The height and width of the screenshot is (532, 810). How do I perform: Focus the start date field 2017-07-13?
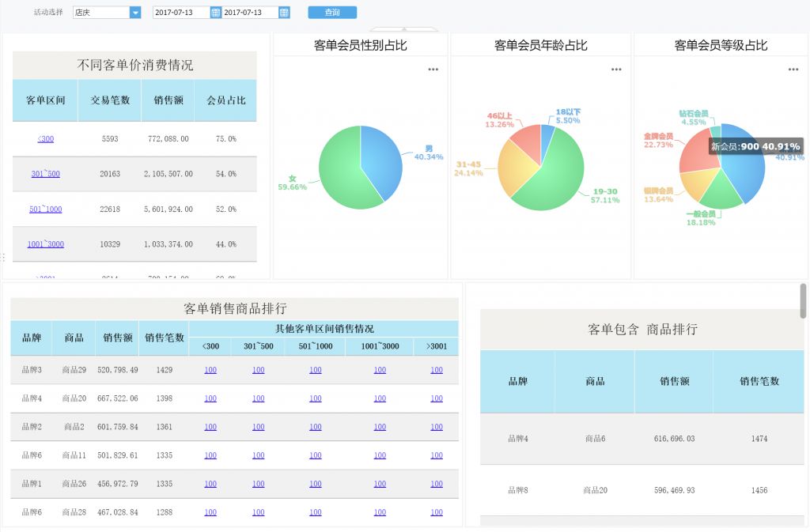point(181,13)
